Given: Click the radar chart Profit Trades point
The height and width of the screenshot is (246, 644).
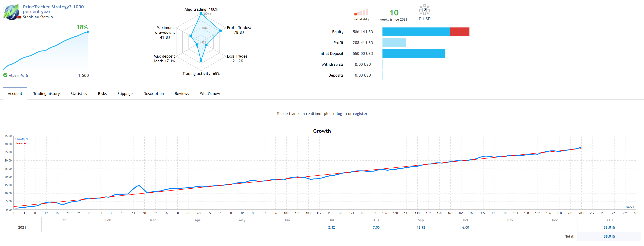Looking at the screenshot, I should click(x=221, y=31).
